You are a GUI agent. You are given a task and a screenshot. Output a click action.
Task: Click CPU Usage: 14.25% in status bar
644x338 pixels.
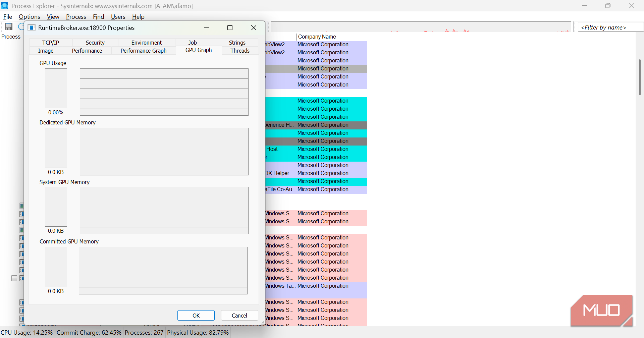tap(27, 333)
